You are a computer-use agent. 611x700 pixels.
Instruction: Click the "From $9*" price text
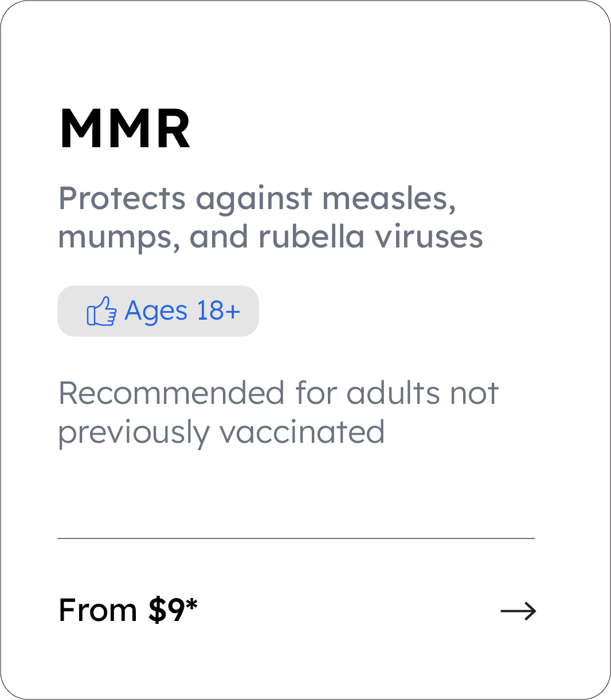tap(128, 610)
